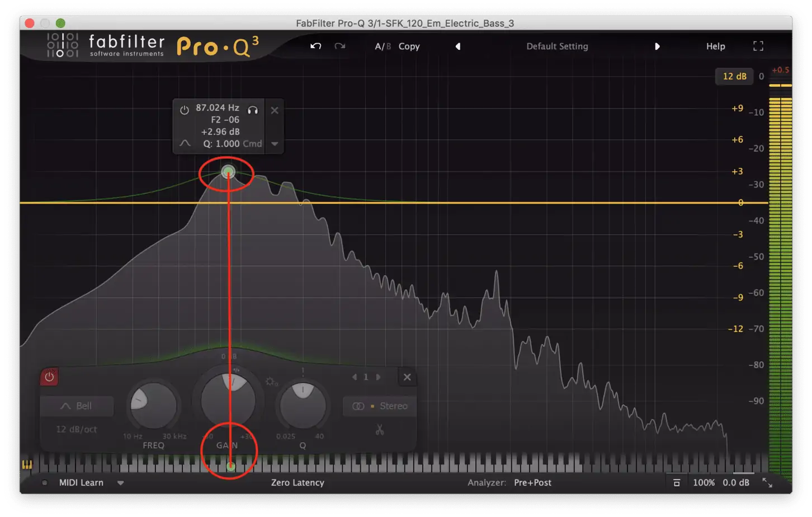Load the next preset with right arrow
This screenshot has height=517, width=812.
[x=657, y=46]
